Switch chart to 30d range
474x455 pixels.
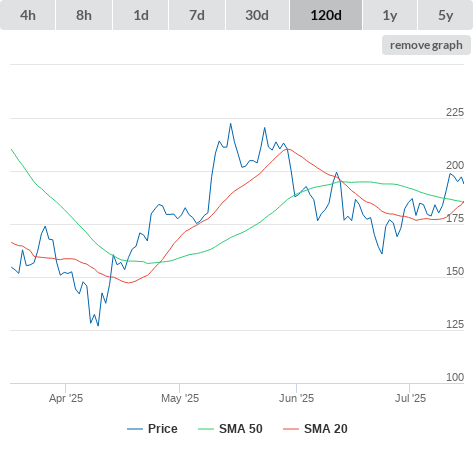pyautogui.click(x=257, y=15)
